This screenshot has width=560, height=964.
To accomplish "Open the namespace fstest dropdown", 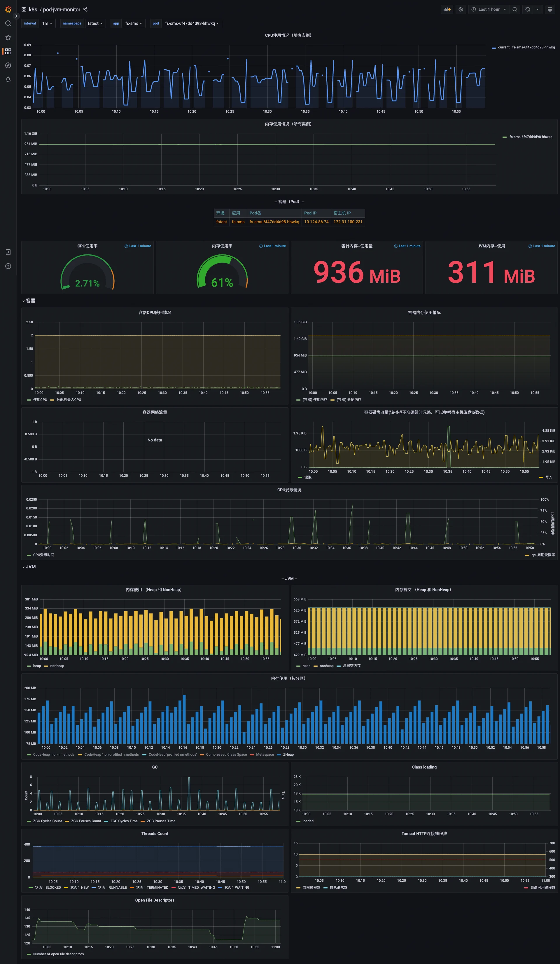I will tap(95, 23).
